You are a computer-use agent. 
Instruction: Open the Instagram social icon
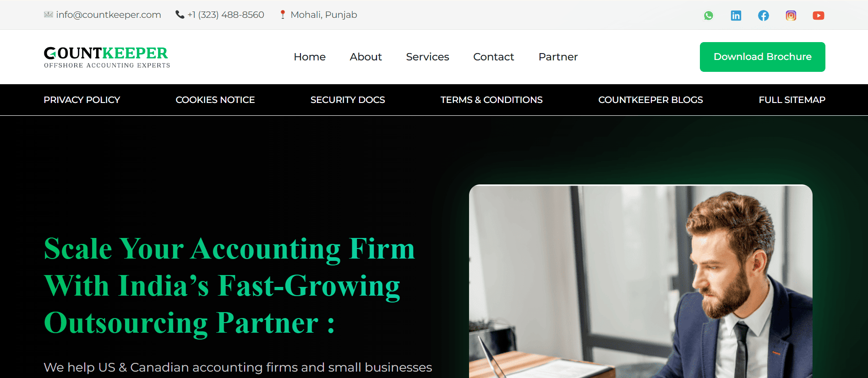(x=791, y=16)
